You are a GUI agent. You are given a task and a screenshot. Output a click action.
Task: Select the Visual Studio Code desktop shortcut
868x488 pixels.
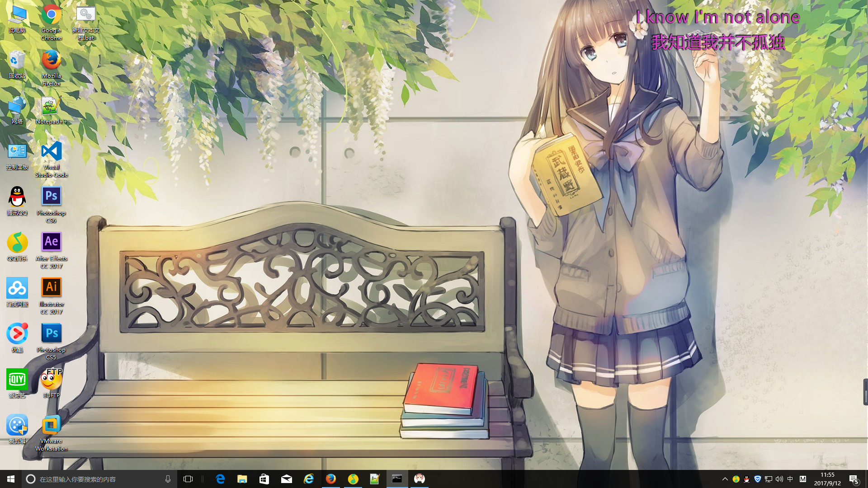(x=52, y=160)
